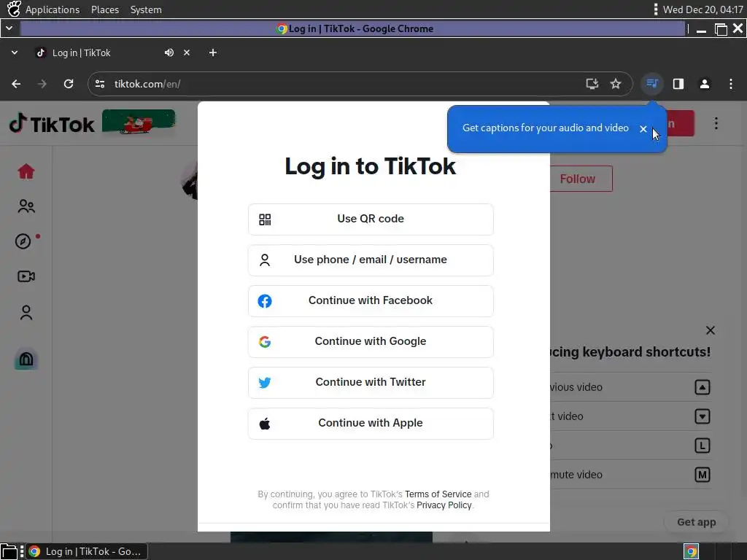Reload the TikTok page
The height and width of the screenshot is (560, 747).
pos(69,84)
